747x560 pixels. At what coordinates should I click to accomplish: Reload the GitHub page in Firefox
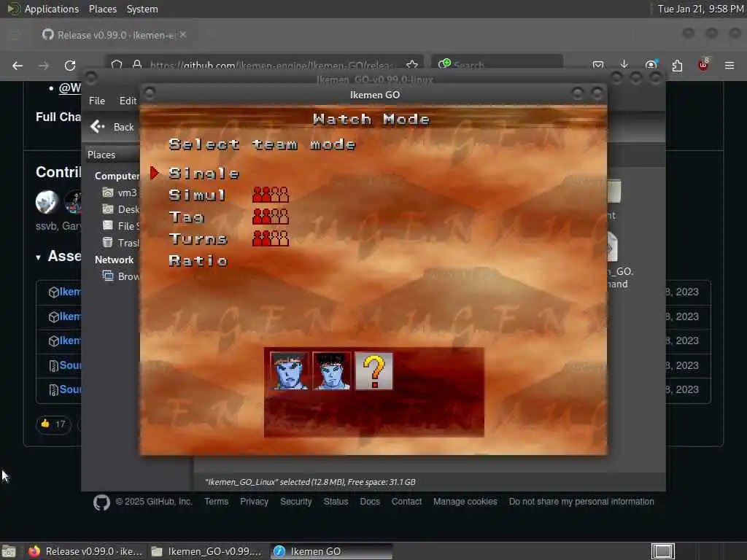point(70,66)
